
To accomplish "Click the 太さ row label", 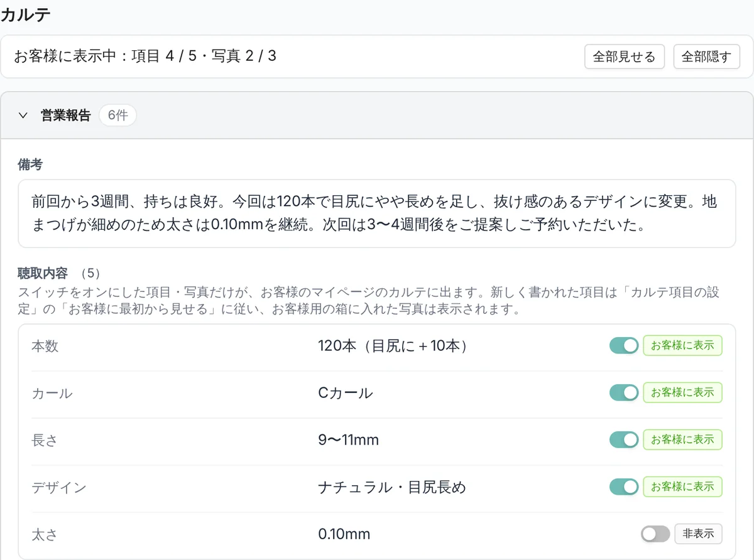I will [45, 535].
